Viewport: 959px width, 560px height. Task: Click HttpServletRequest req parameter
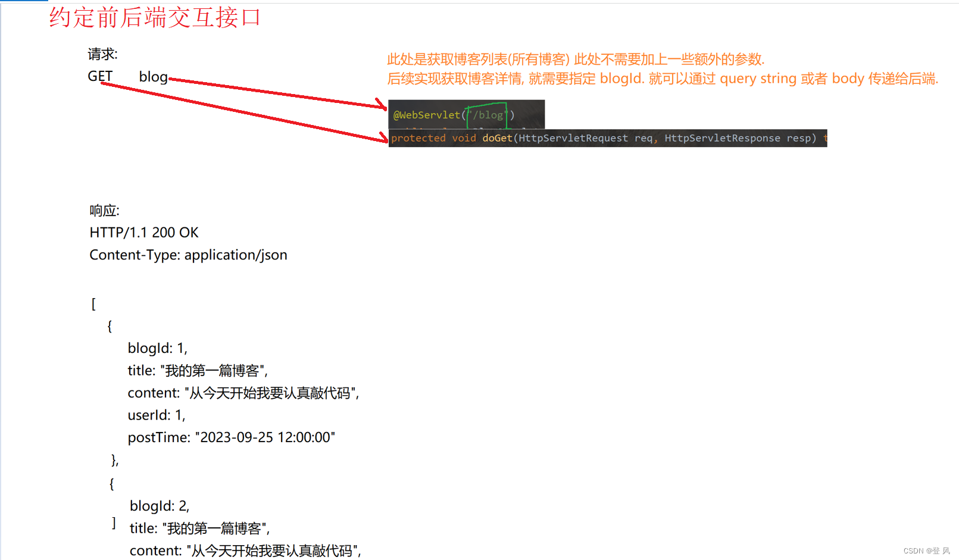(586, 138)
